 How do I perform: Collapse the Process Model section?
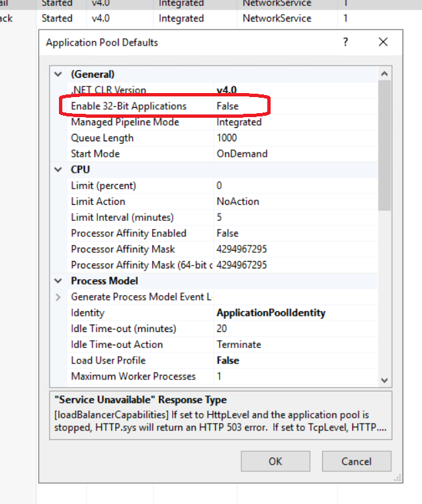coord(58,281)
